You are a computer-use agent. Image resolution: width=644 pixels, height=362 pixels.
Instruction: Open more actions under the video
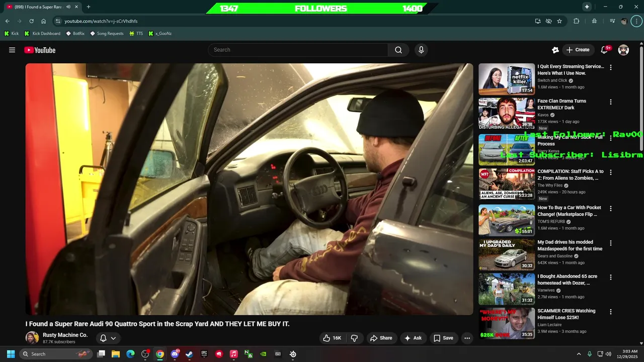[x=467, y=338]
